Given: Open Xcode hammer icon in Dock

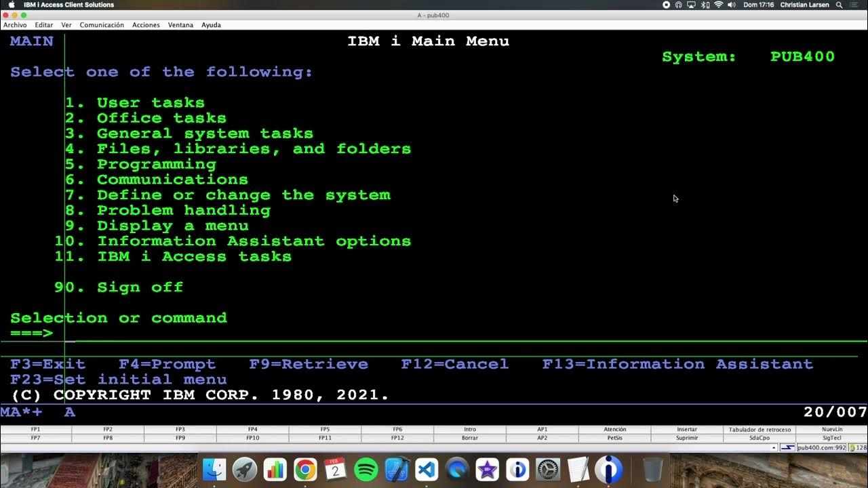Looking at the screenshot, I should click(396, 469).
